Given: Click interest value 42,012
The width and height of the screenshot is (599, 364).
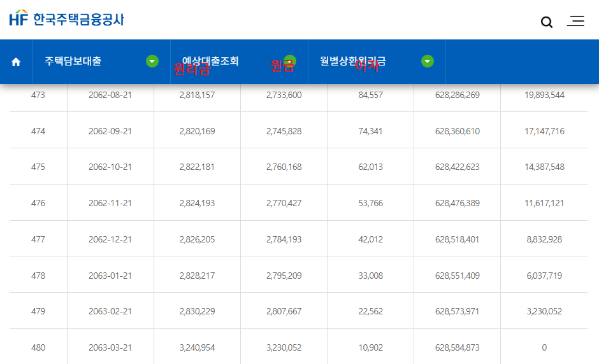Looking at the screenshot, I should pyautogui.click(x=371, y=239).
